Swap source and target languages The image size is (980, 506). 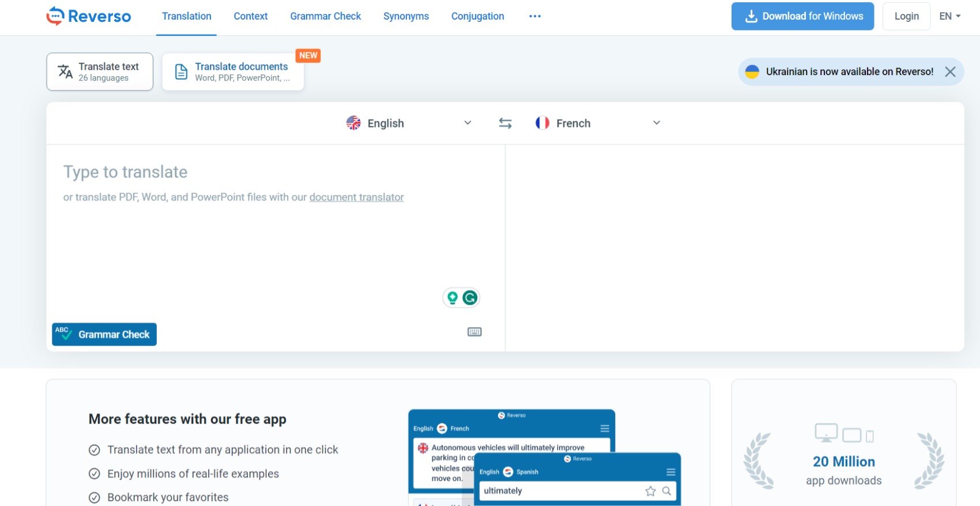click(505, 123)
